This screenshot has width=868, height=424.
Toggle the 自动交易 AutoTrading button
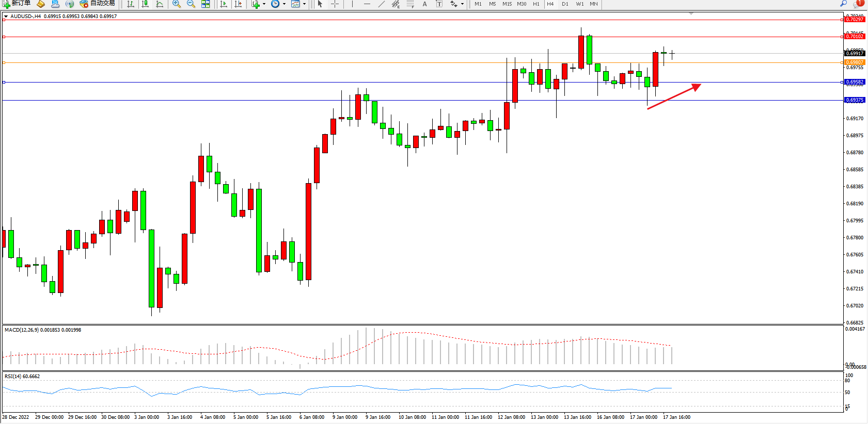pos(98,4)
